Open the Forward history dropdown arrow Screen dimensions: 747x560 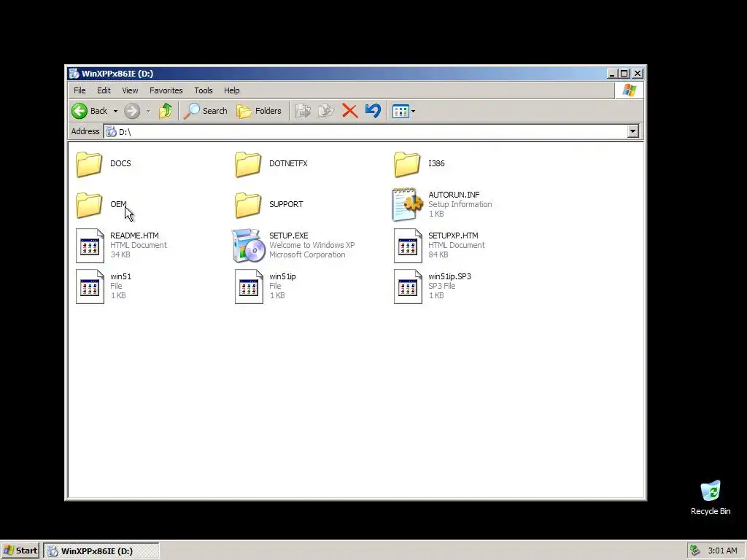[x=148, y=112]
